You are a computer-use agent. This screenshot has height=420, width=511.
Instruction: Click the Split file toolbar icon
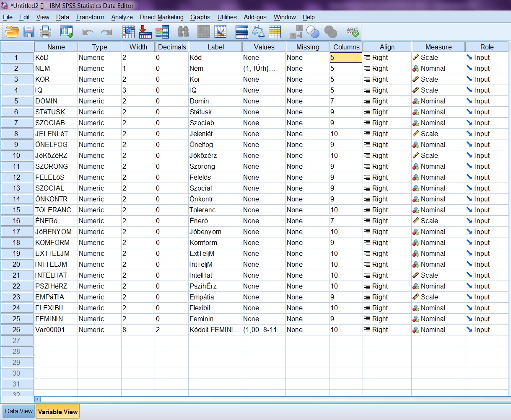[x=242, y=32]
